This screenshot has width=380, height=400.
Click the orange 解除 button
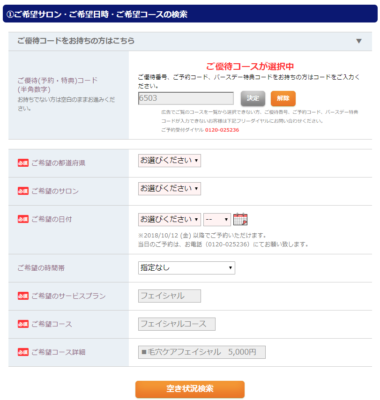283,98
